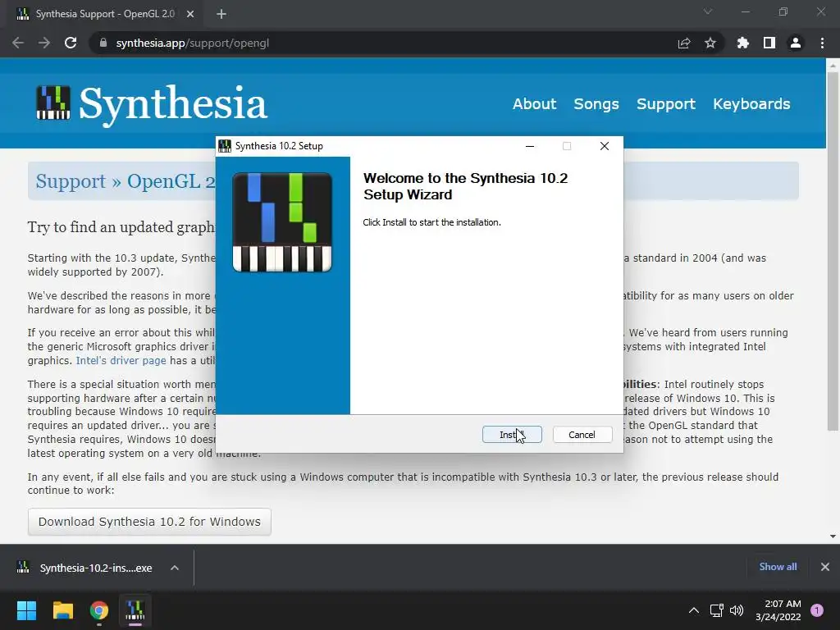Open the Windows Start menu
This screenshot has width=840, height=630.
click(x=26, y=610)
